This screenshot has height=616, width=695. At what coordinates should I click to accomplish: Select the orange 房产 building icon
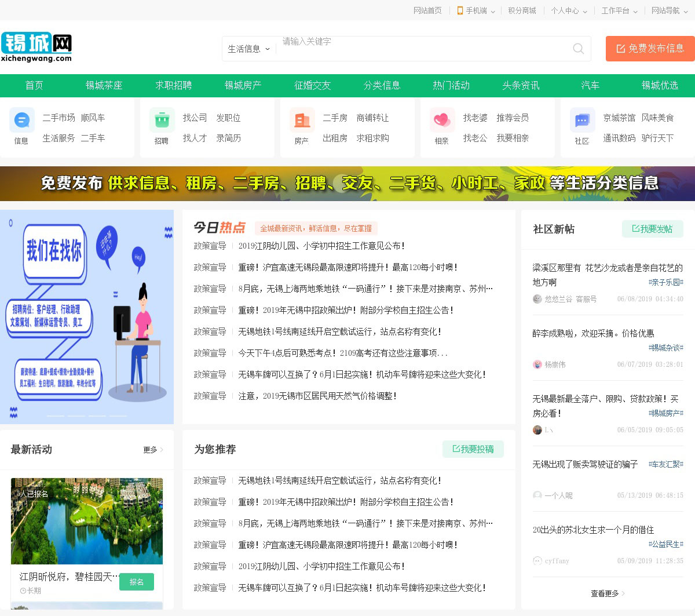click(302, 121)
